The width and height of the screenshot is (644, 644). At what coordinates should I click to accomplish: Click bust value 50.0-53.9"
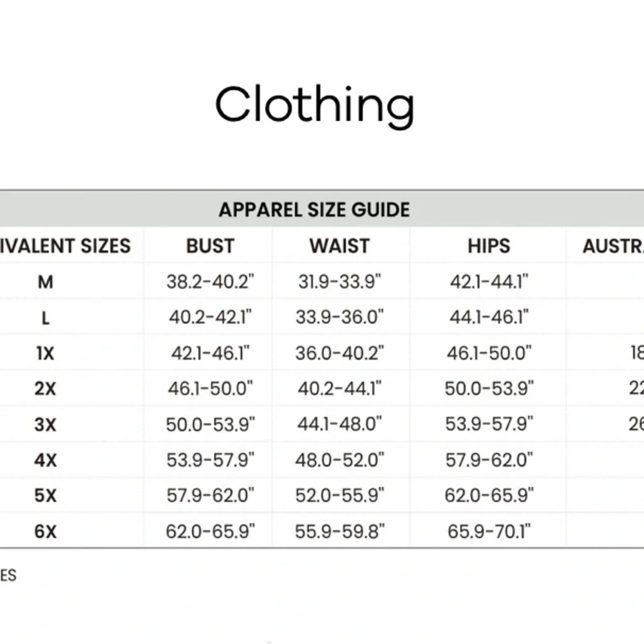coord(211,424)
